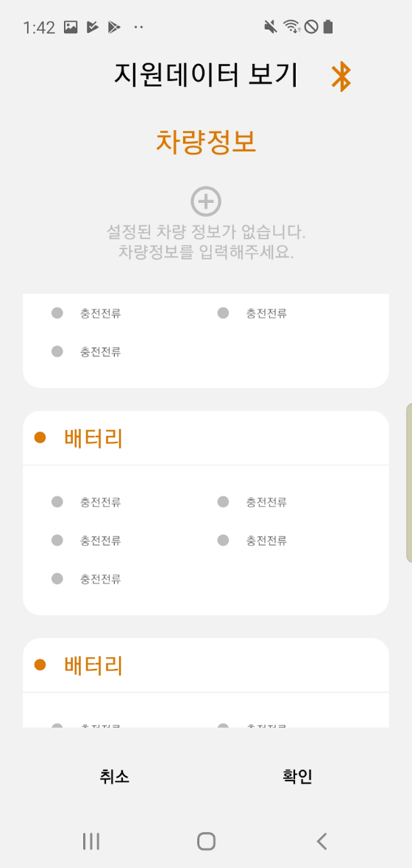This screenshot has width=412, height=868.
Task: Tap the muted sound status bar icon
Action: coord(271,26)
